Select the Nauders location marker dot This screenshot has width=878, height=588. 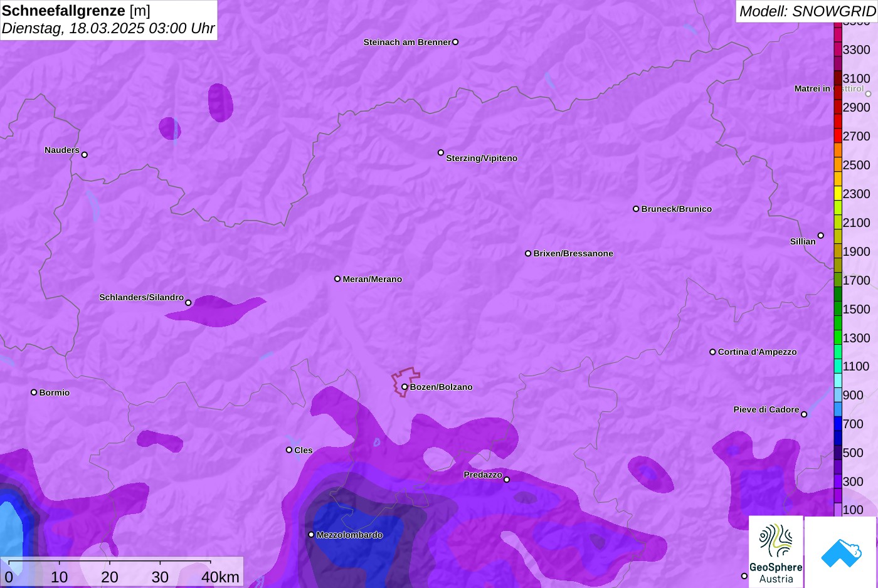tap(85, 155)
